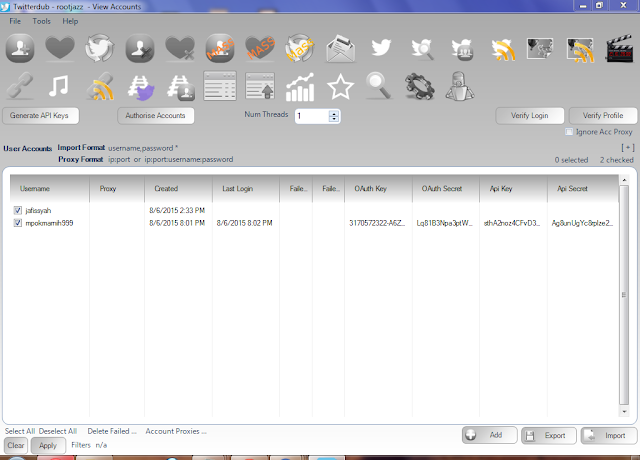Click the list upload arrow icon
This screenshot has height=460, width=640.
(260, 86)
